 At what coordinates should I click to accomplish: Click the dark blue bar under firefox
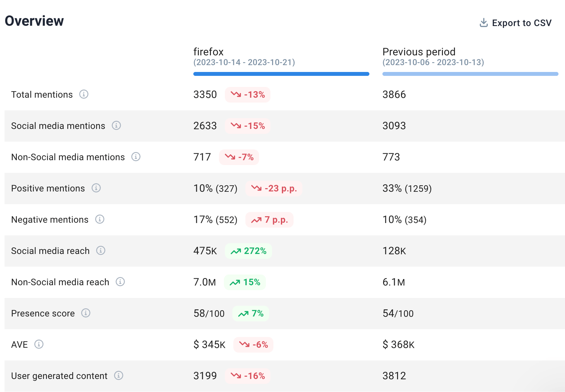281,74
